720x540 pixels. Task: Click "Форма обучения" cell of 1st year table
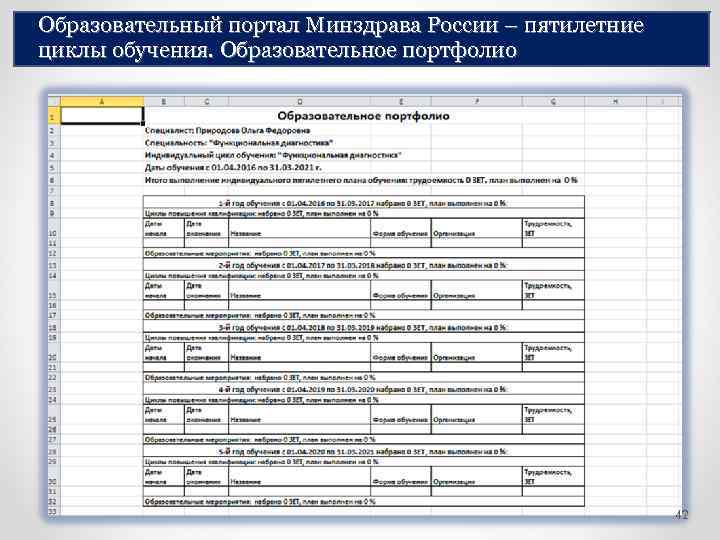pyautogui.click(x=400, y=229)
